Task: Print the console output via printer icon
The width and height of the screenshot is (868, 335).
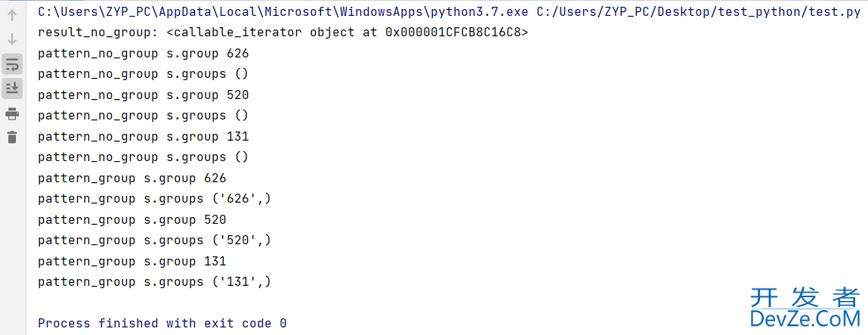Action: 12,114
